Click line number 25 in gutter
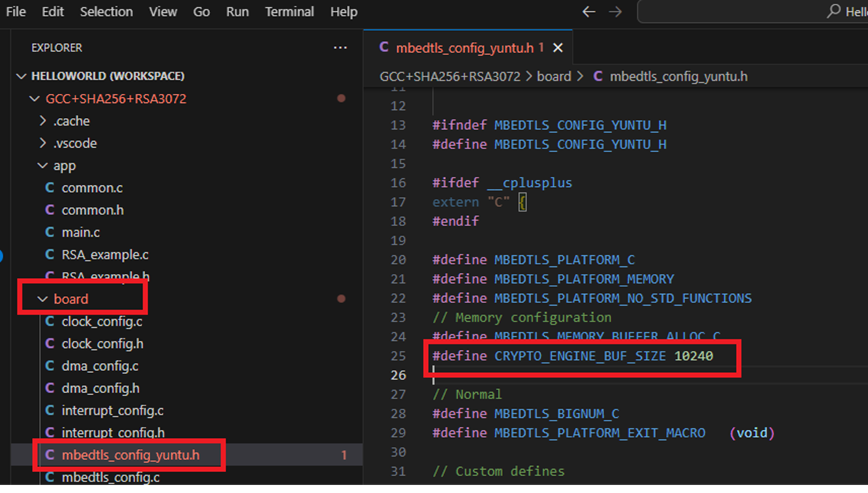Screen dimensions: 868x493 [398, 356]
